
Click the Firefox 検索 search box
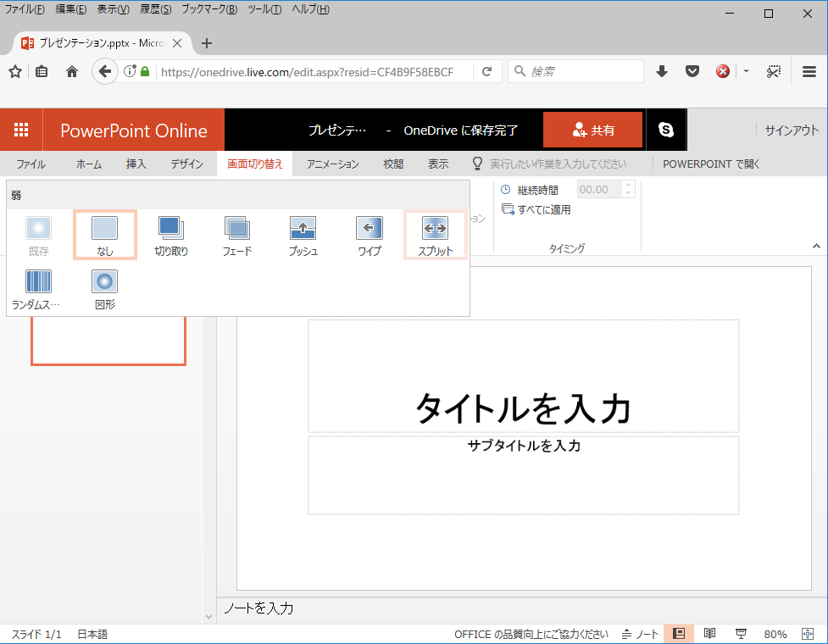point(575,71)
